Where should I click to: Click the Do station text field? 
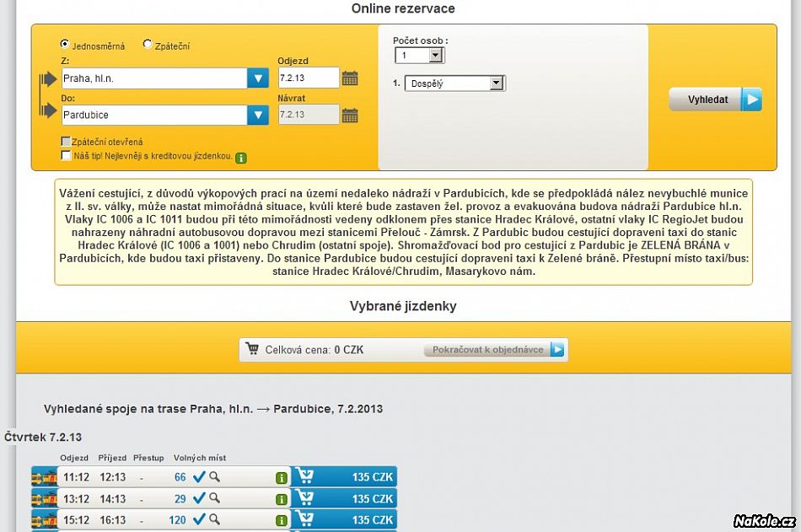(x=154, y=115)
